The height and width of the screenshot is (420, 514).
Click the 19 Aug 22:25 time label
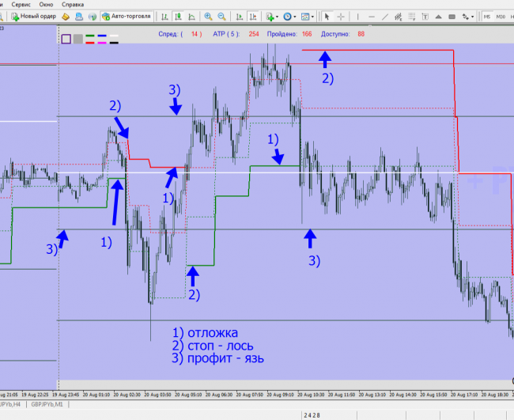click(35, 395)
